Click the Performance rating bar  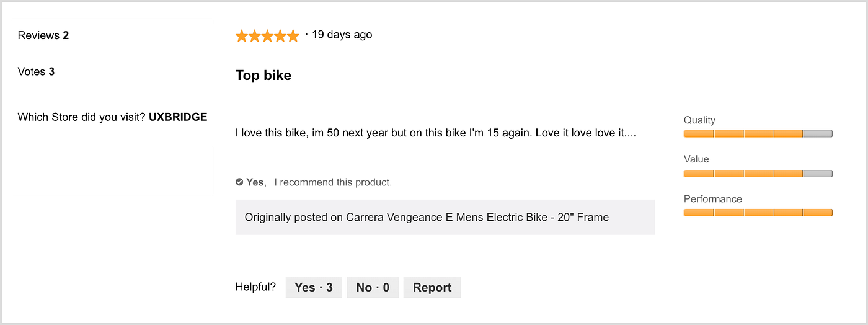click(758, 213)
